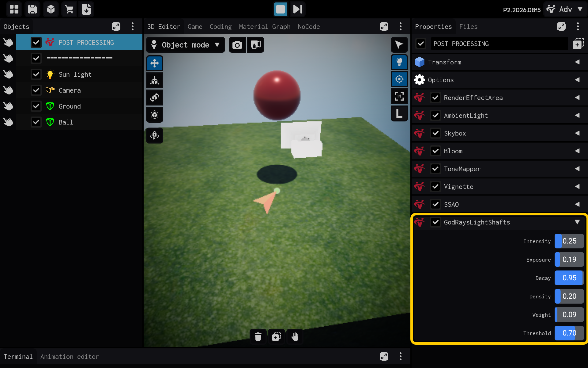This screenshot has height=368, width=588.
Task: Open the 3D cube assets icon
Action: point(51,9)
